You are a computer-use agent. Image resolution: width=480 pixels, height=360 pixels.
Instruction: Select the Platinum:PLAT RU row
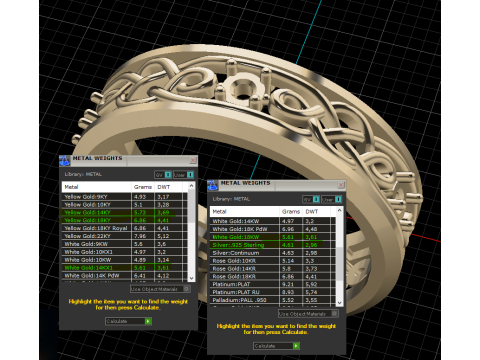click(x=273, y=292)
